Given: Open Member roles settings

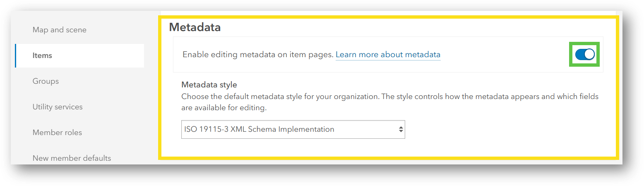Looking at the screenshot, I should 57,133.
